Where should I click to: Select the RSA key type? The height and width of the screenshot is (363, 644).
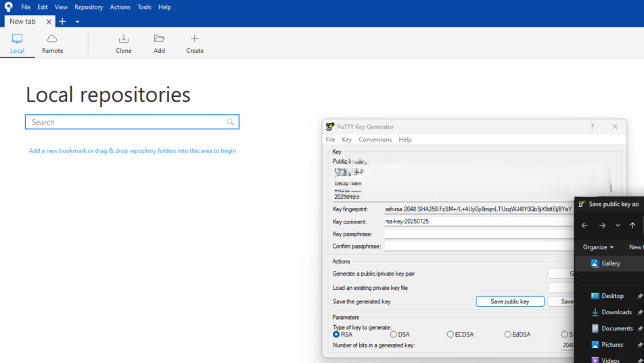click(336, 335)
